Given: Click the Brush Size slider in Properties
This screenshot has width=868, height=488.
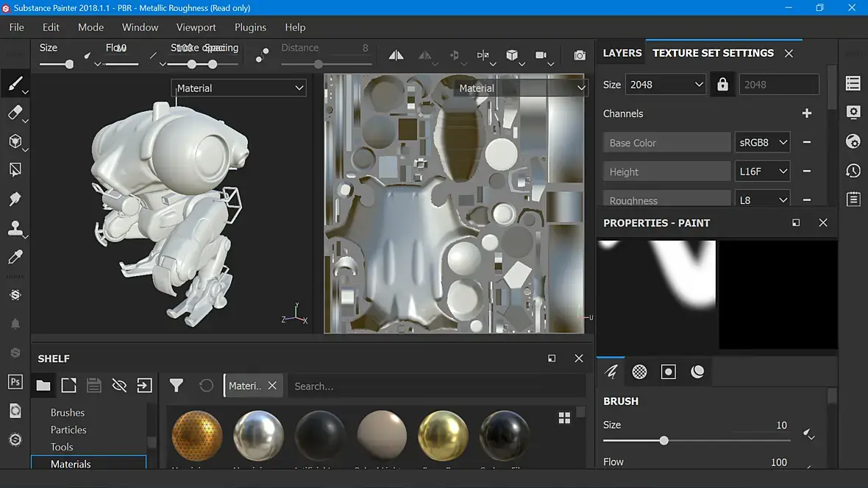Looking at the screenshot, I should coord(664,440).
